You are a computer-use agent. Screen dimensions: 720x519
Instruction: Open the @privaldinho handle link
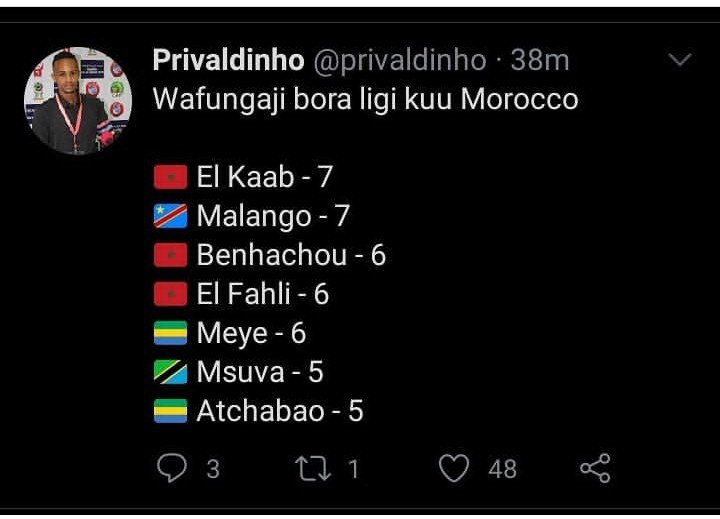(x=399, y=61)
